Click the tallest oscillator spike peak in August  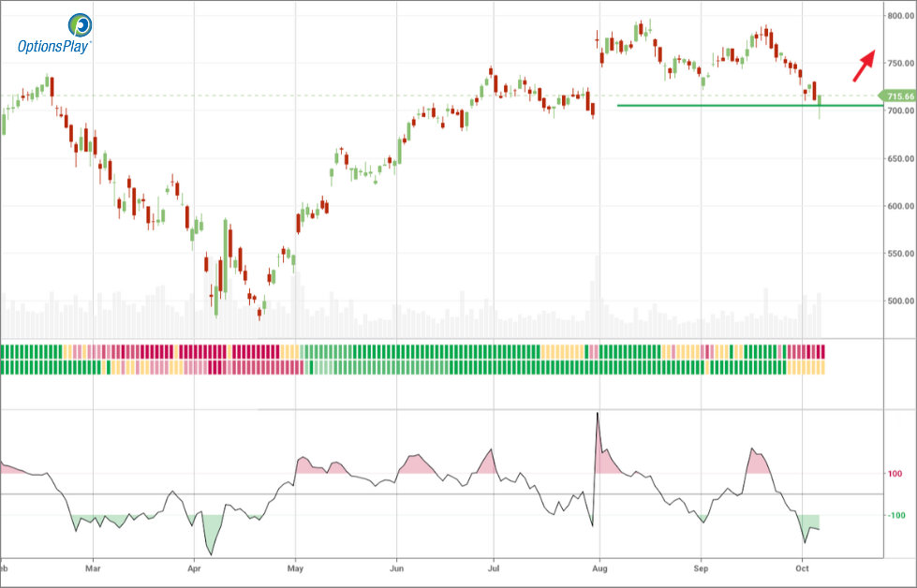(597, 414)
